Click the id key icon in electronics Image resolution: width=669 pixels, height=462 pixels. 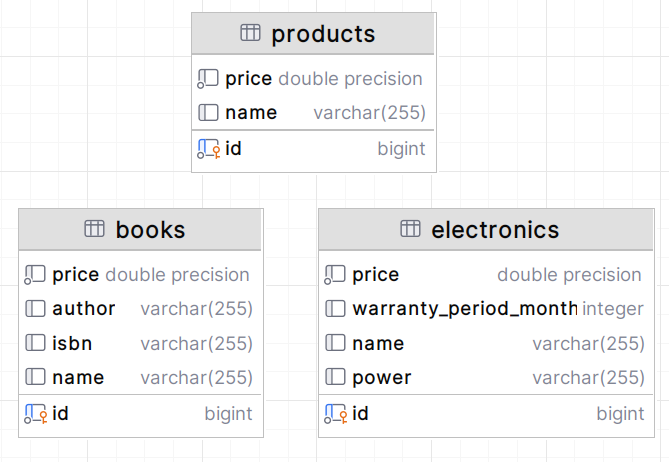[x=336, y=413]
